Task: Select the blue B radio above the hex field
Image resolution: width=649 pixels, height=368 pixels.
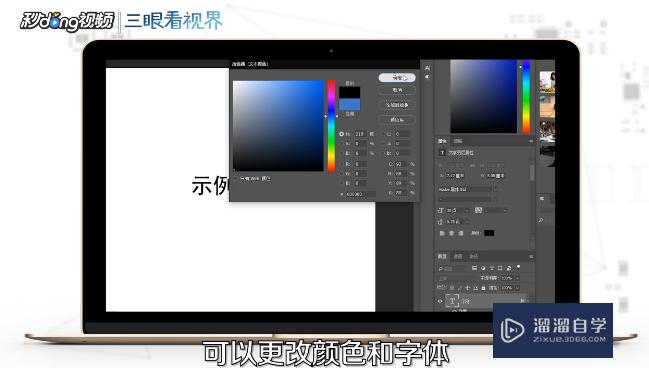Action: coord(341,183)
